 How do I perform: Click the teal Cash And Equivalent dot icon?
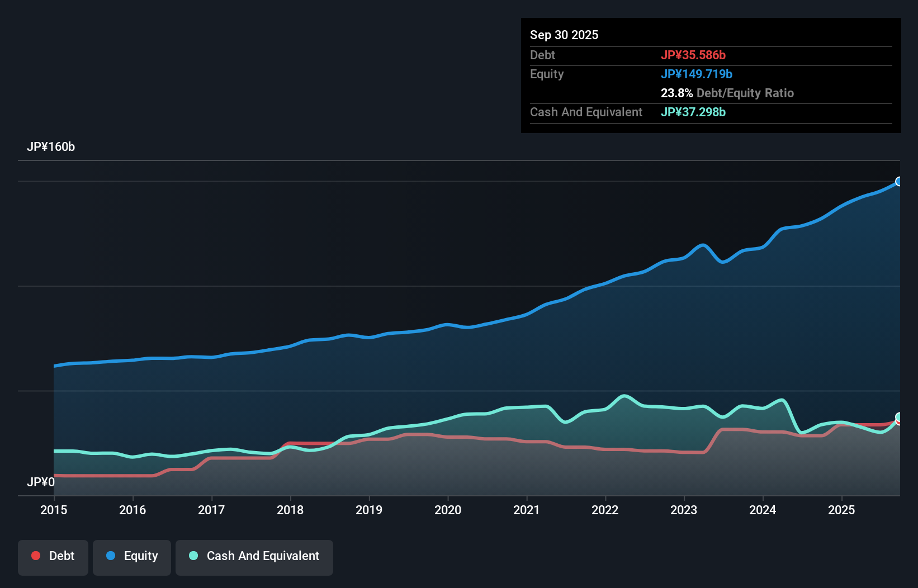pyautogui.click(x=192, y=556)
